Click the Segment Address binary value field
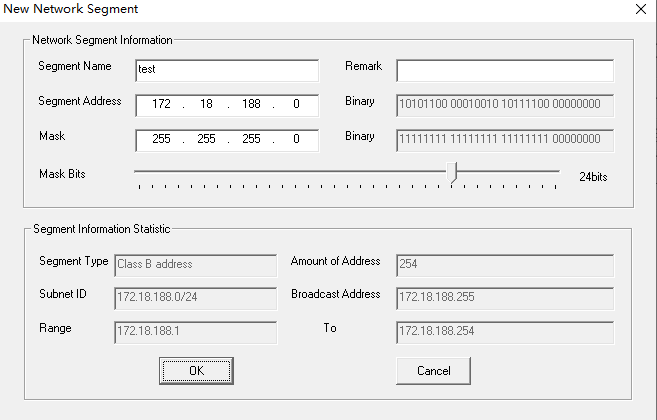 505,106
